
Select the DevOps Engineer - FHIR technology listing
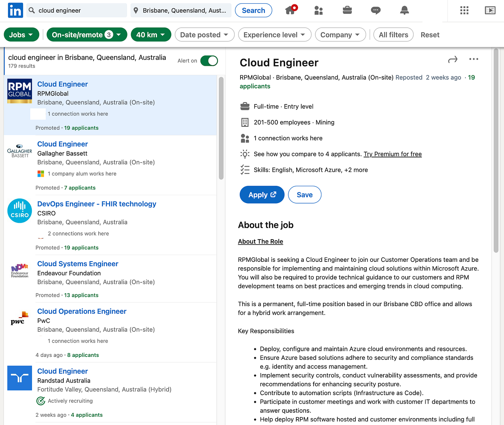96,204
